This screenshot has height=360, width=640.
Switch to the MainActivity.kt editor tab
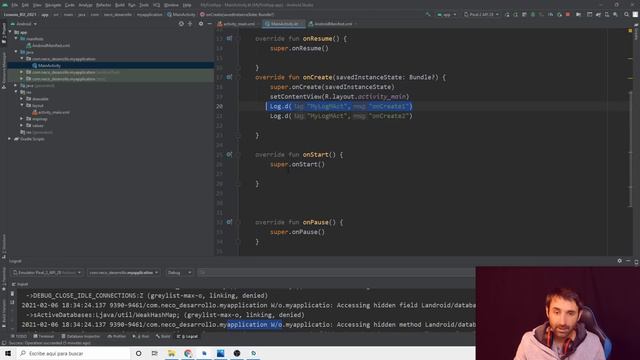click(x=282, y=24)
